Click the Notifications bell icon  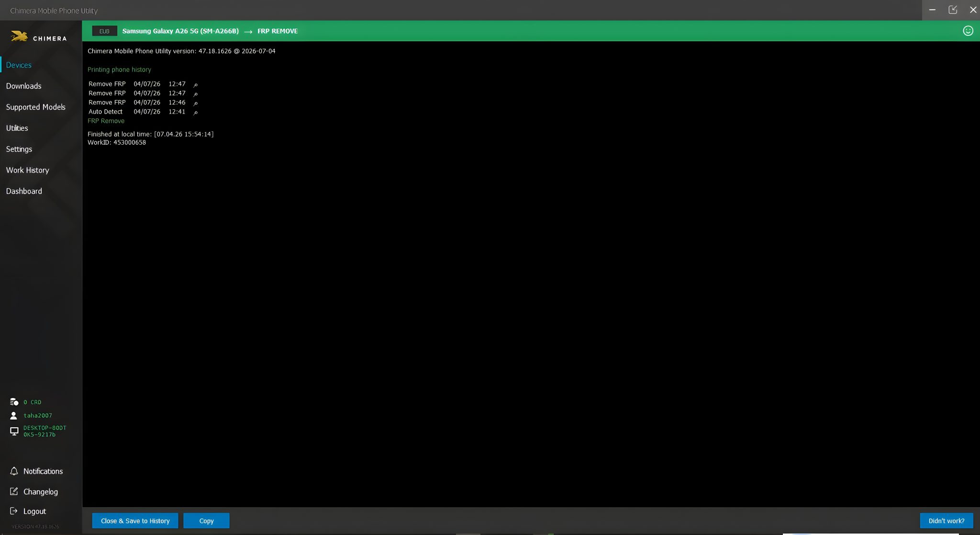point(14,471)
